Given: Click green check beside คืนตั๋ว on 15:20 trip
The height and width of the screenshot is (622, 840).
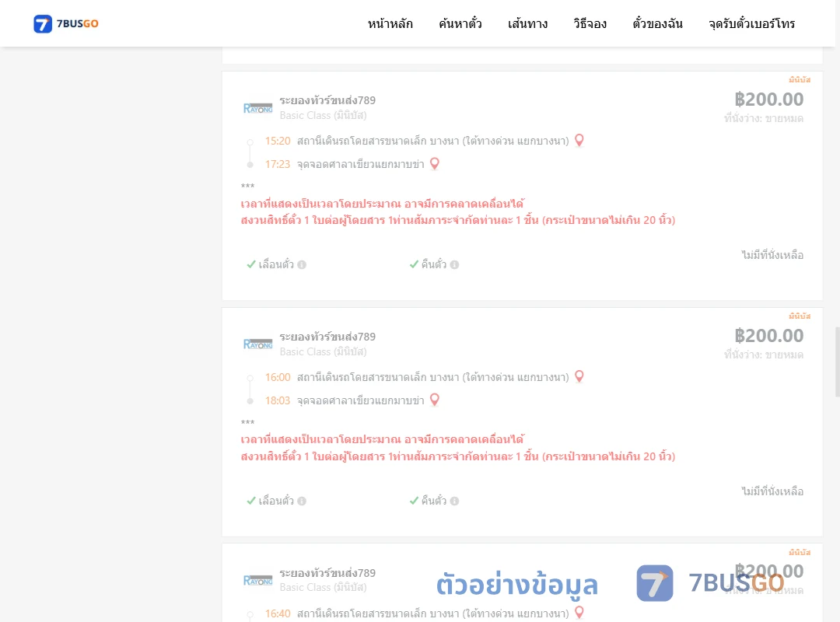Looking at the screenshot, I should coord(414,264).
